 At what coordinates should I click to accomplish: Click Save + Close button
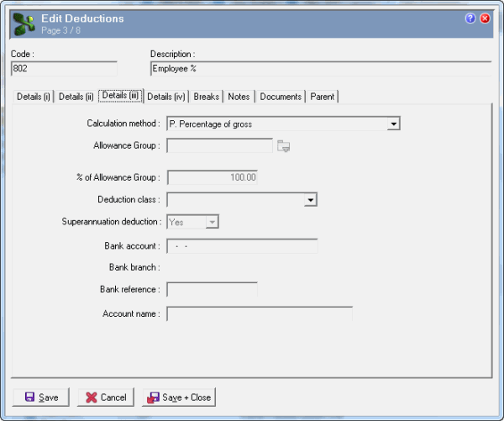pyautogui.click(x=179, y=397)
